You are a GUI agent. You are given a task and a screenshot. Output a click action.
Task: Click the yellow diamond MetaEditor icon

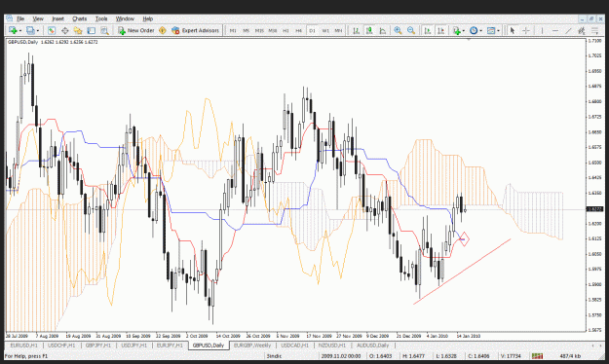pyautogui.click(x=163, y=30)
